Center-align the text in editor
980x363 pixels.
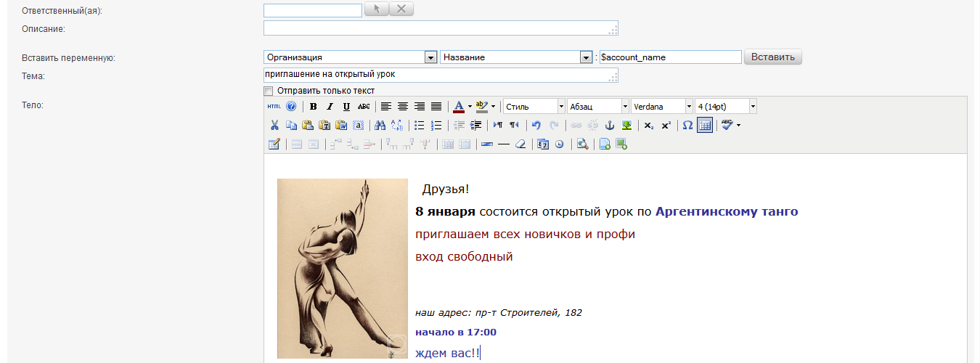403,107
